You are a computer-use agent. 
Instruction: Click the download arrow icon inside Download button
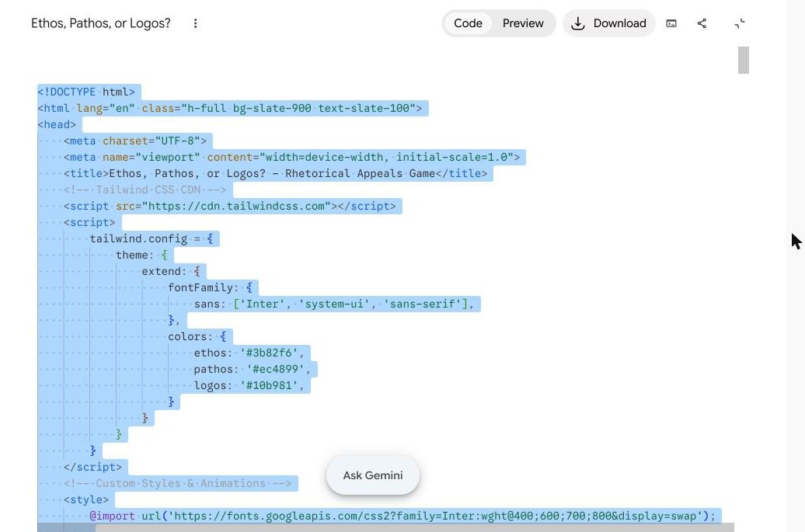pyautogui.click(x=577, y=23)
